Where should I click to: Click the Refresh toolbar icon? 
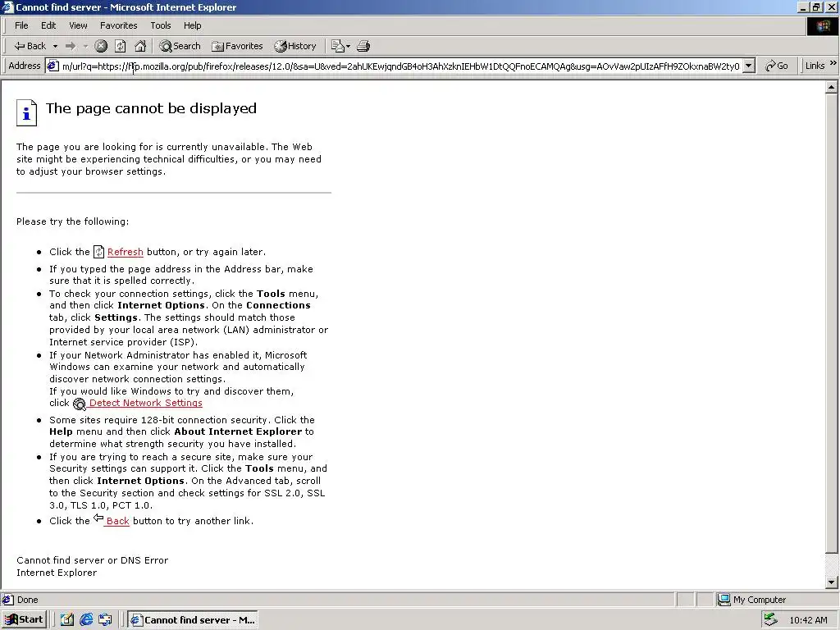[121, 46]
